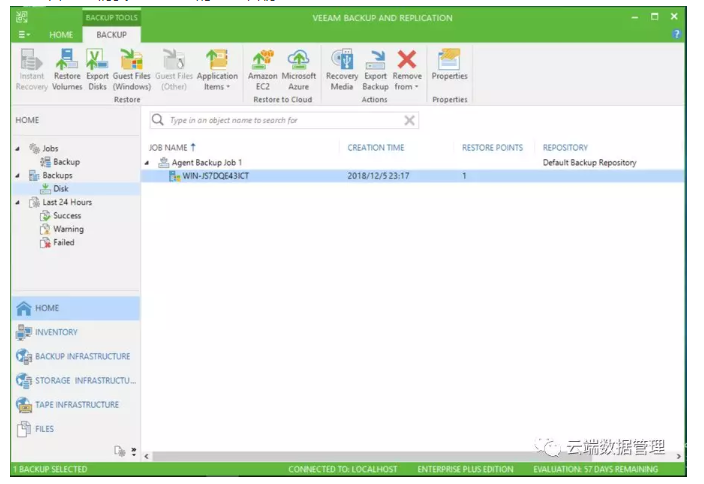Open backup Properties
This screenshot has width=704, height=484.
pyautogui.click(x=449, y=65)
